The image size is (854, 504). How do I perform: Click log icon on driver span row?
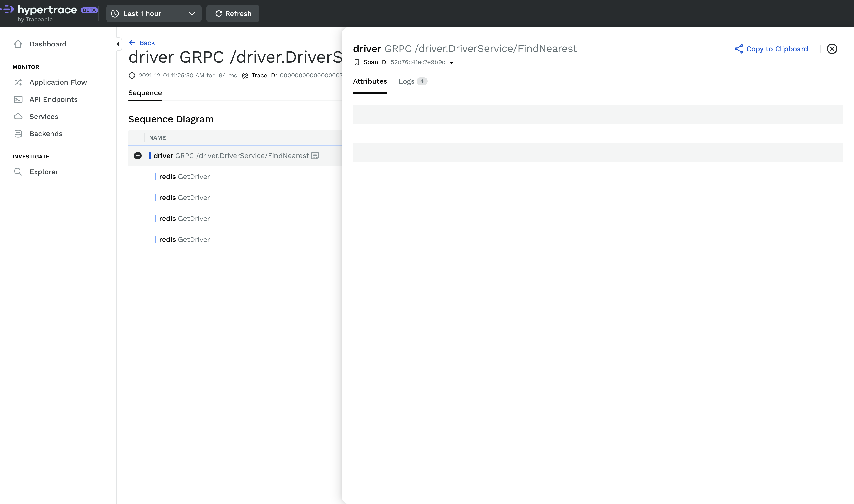(x=315, y=156)
